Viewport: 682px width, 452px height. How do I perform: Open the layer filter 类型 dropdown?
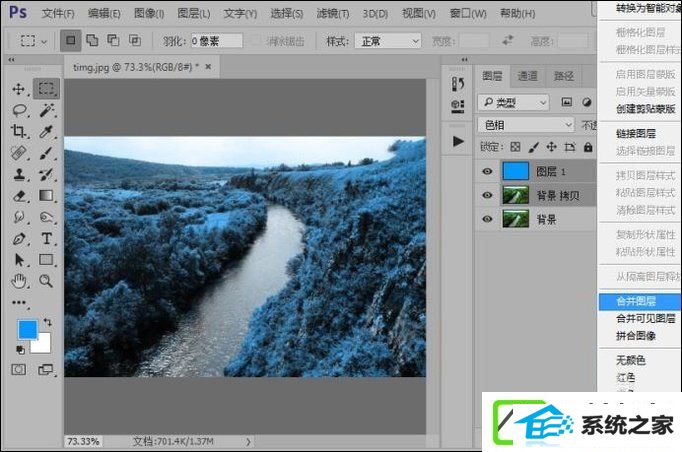514,103
